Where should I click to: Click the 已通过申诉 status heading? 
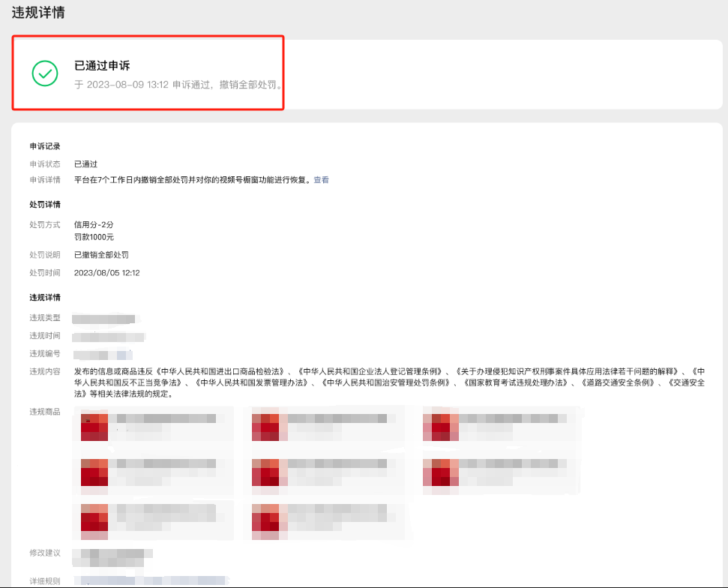[x=102, y=66]
